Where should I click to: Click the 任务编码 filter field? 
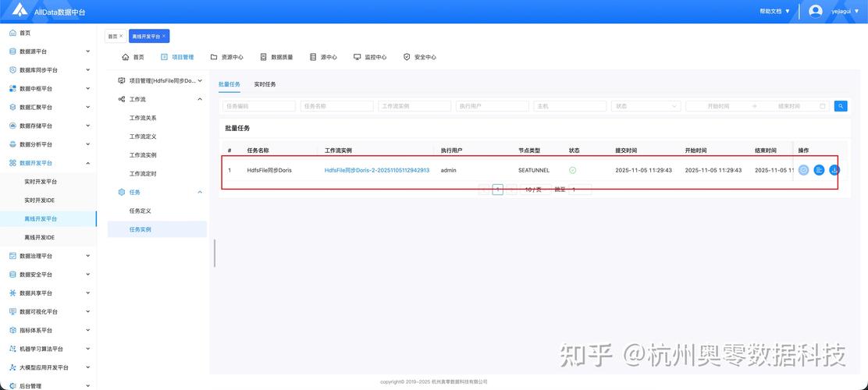[x=259, y=105]
